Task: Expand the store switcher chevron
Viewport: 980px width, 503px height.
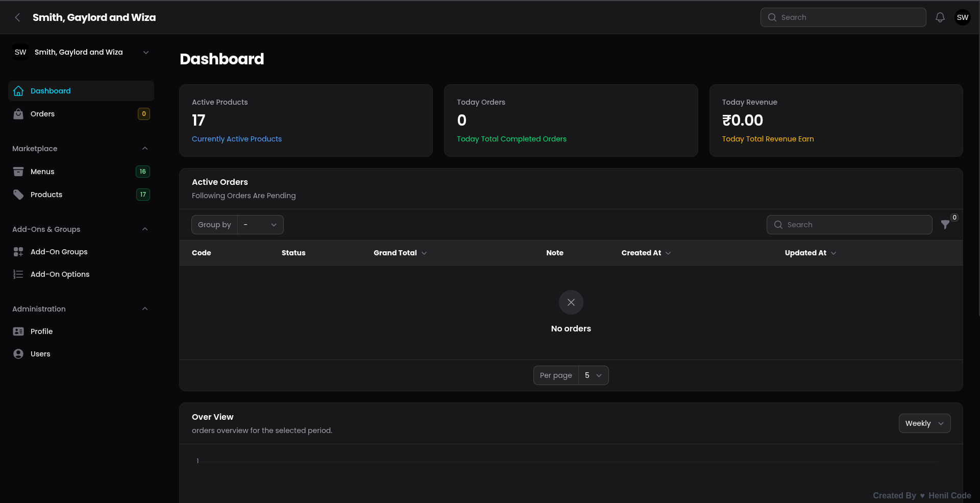Action: 146,52
